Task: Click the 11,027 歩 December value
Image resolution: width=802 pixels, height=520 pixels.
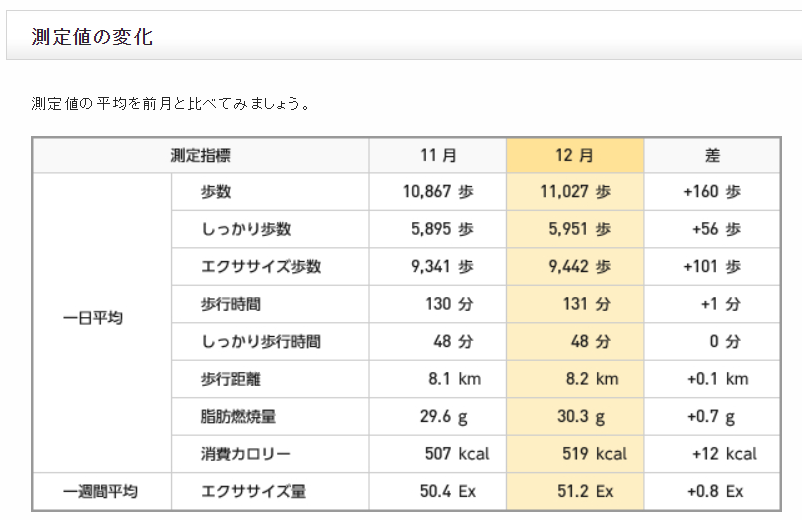Action: tap(576, 192)
